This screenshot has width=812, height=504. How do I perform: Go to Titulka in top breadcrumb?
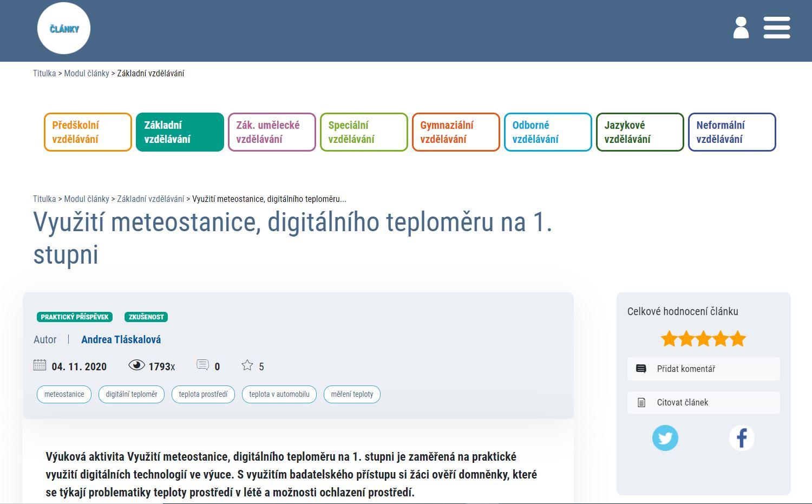[x=44, y=73]
